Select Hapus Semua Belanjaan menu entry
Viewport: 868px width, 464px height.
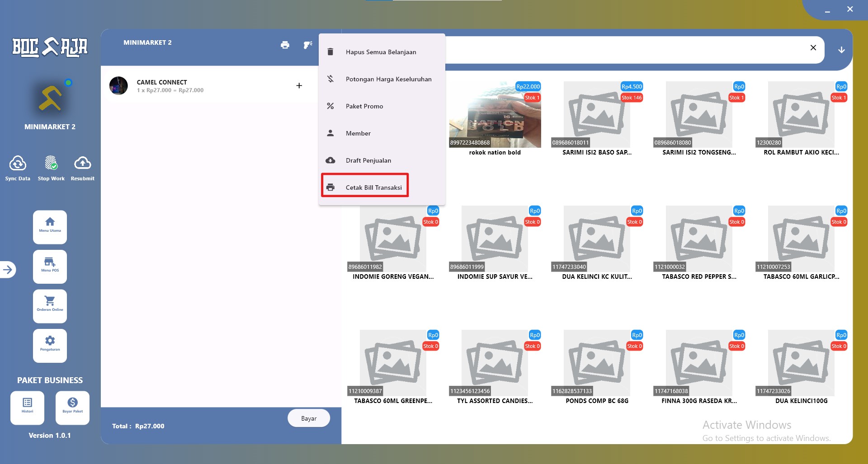click(382, 52)
